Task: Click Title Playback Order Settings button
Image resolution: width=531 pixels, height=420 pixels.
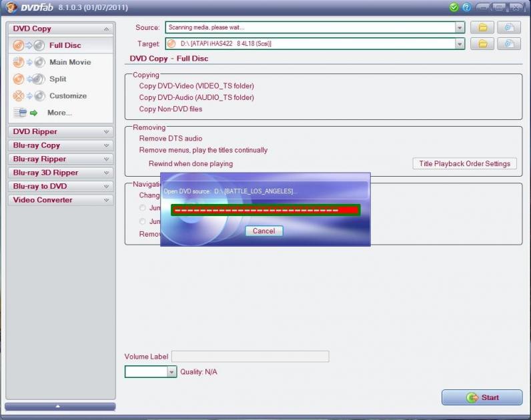Action: pyautogui.click(x=464, y=163)
